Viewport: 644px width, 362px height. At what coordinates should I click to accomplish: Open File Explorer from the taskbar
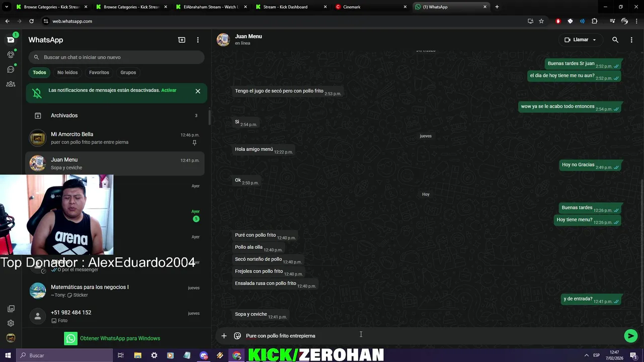[x=138, y=355]
